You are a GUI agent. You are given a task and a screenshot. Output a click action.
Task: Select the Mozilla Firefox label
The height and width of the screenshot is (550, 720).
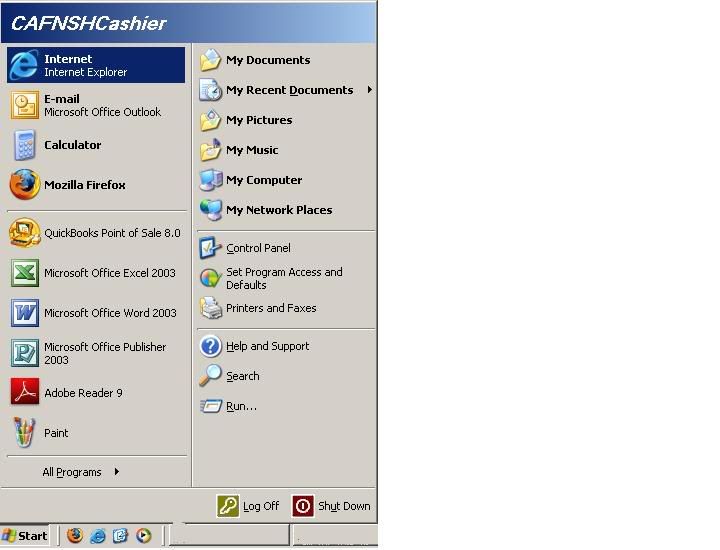click(84, 185)
